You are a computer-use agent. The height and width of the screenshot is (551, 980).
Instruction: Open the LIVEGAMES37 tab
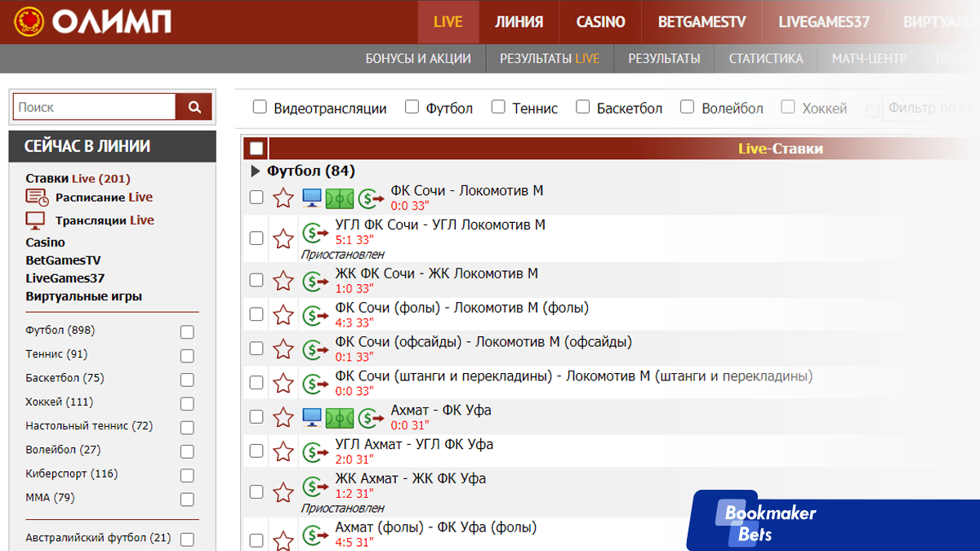(x=824, y=22)
